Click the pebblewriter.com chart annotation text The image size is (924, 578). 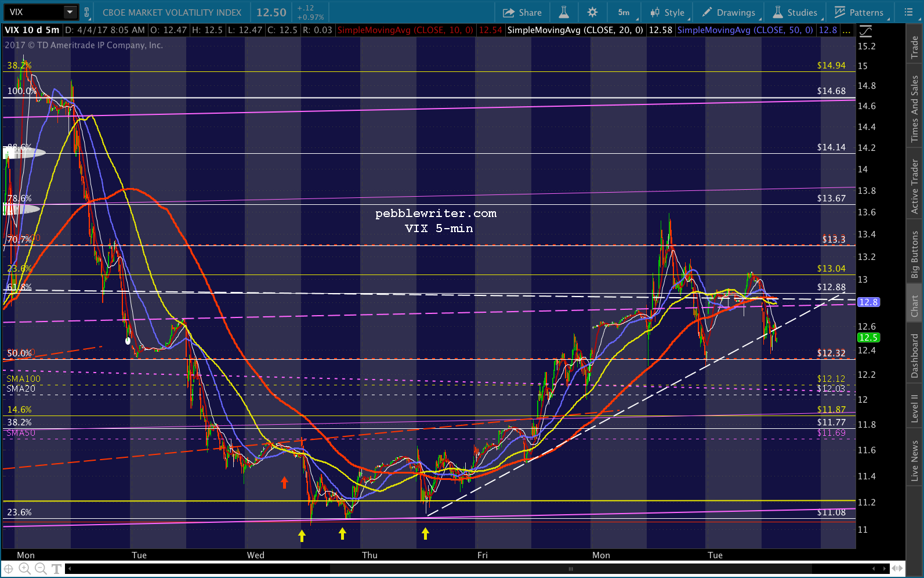(436, 214)
